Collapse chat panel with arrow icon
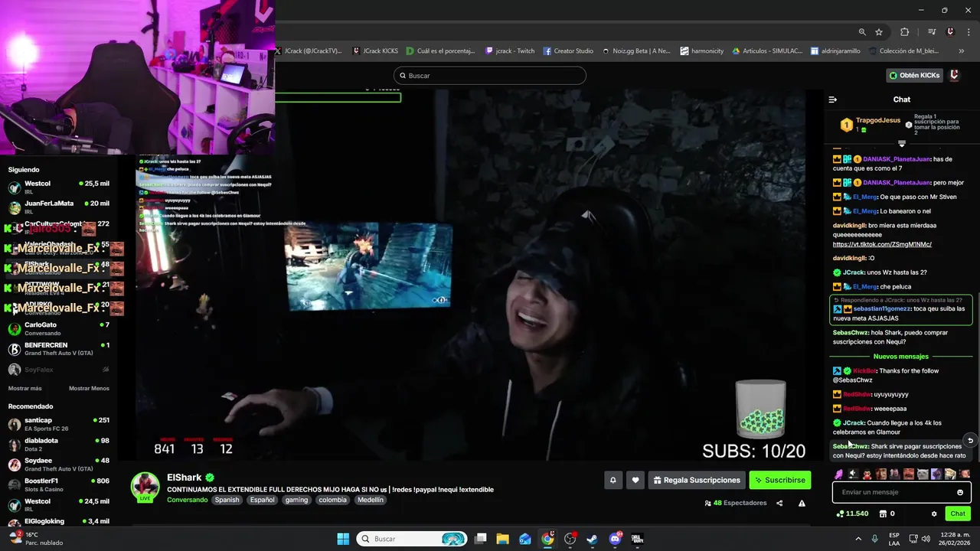This screenshot has width=980, height=551. click(833, 99)
